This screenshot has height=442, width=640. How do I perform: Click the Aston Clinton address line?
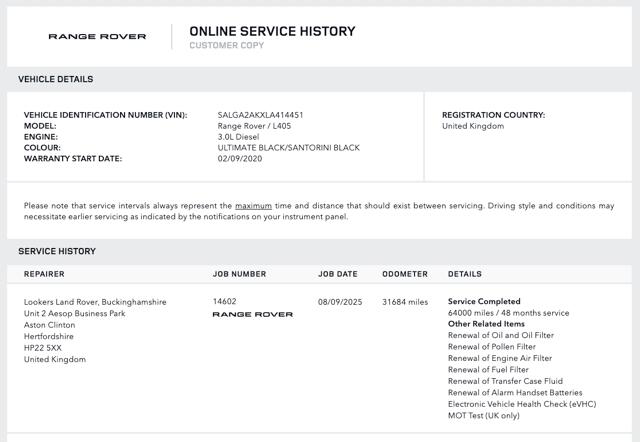pyautogui.click(x=49, y=325)
